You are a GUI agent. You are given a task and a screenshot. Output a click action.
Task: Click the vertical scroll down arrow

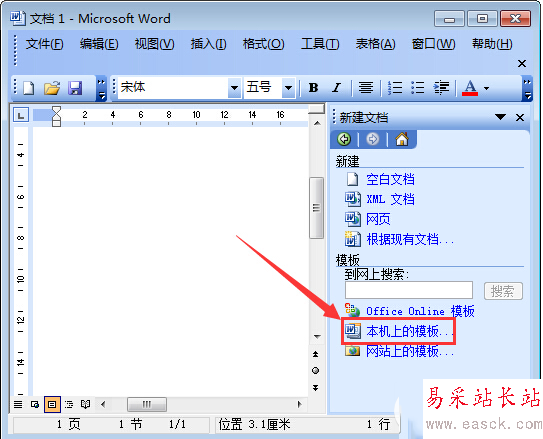(x=317, y=336)
